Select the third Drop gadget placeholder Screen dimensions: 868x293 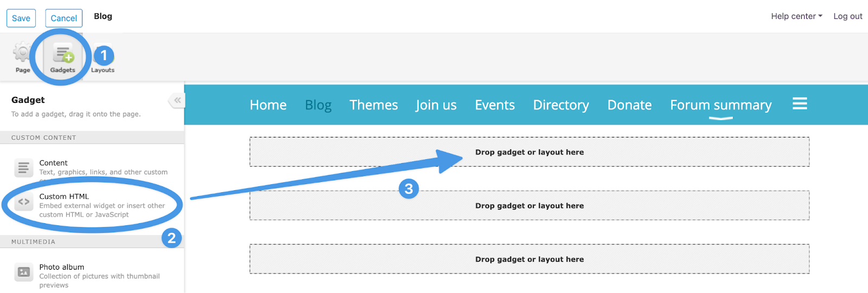529,259
